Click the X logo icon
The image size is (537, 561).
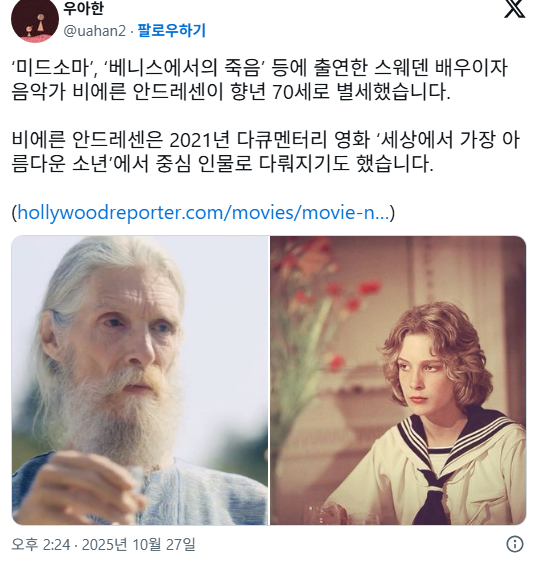pos(514,9)
